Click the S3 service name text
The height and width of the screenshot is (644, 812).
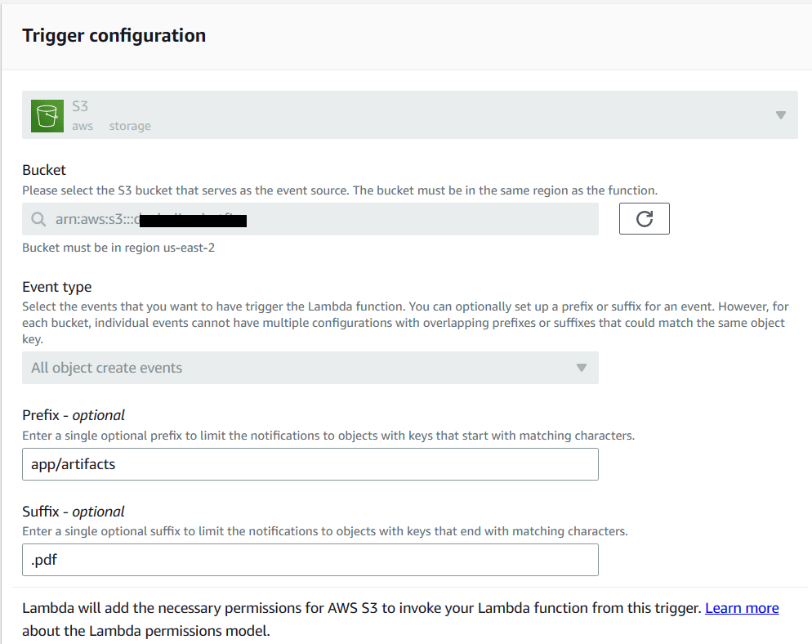point(80,106)
